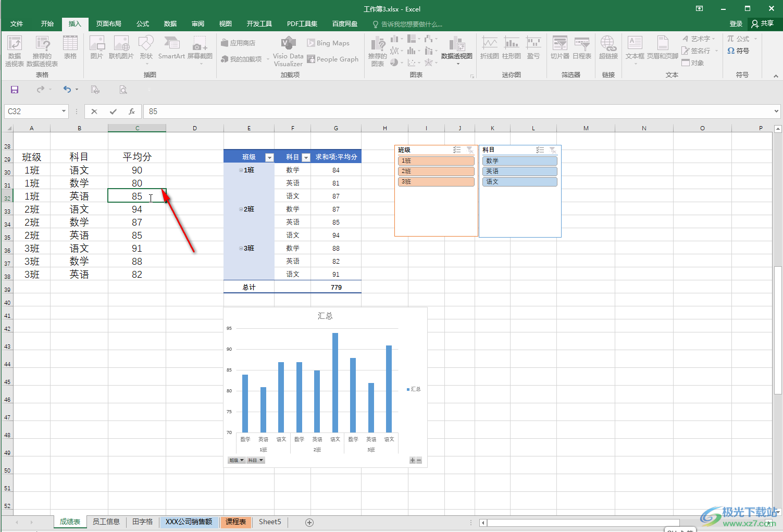783x532 pixels.
Task: Open People Graph add-in
Action: (x=333, y=59)
